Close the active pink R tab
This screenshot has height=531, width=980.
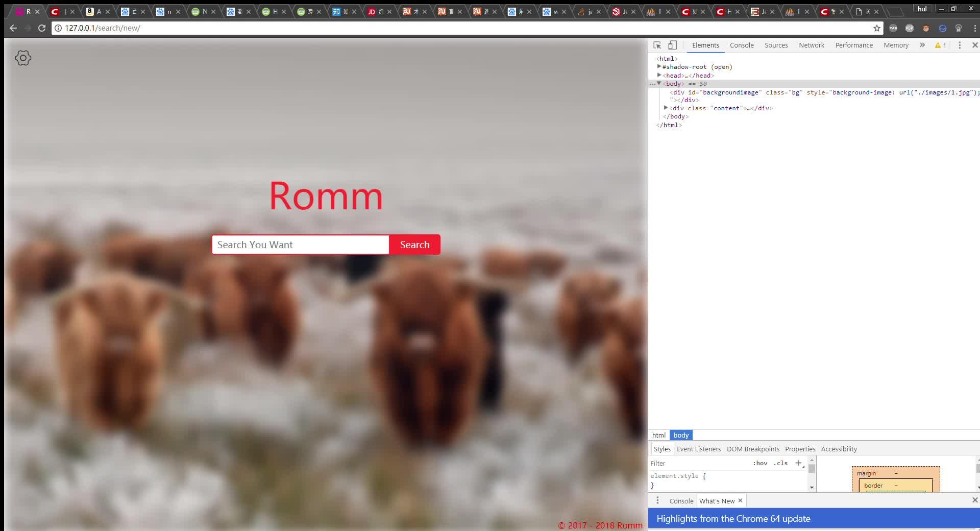pos(37,12)
